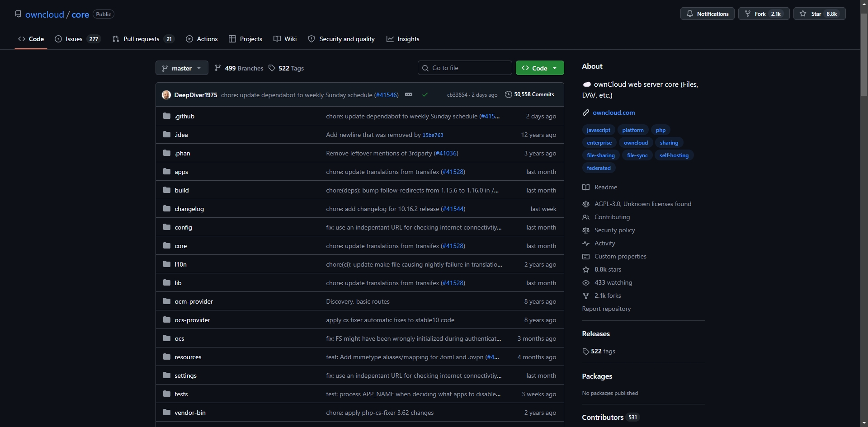Open the Security and quality tab
Image resolution: width=868 pixels, height=427 pixels.
point(341,39)
